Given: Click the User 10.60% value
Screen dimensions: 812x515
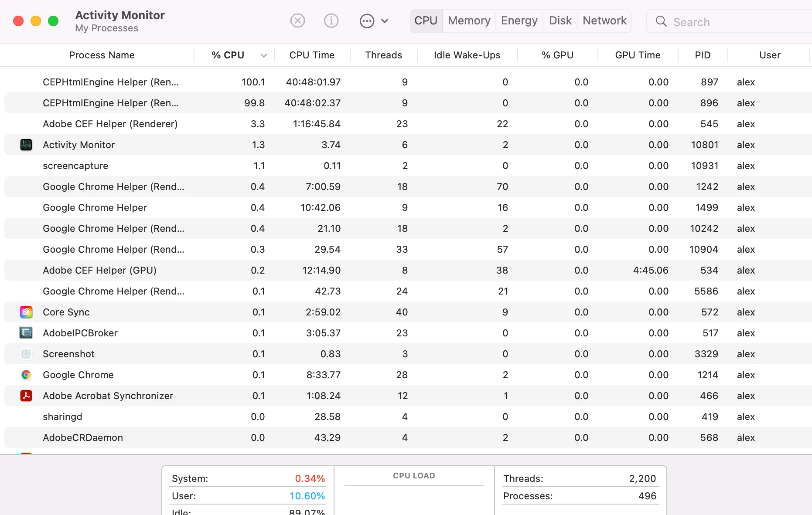Looking at the screenshot, I should click(307, 496).
